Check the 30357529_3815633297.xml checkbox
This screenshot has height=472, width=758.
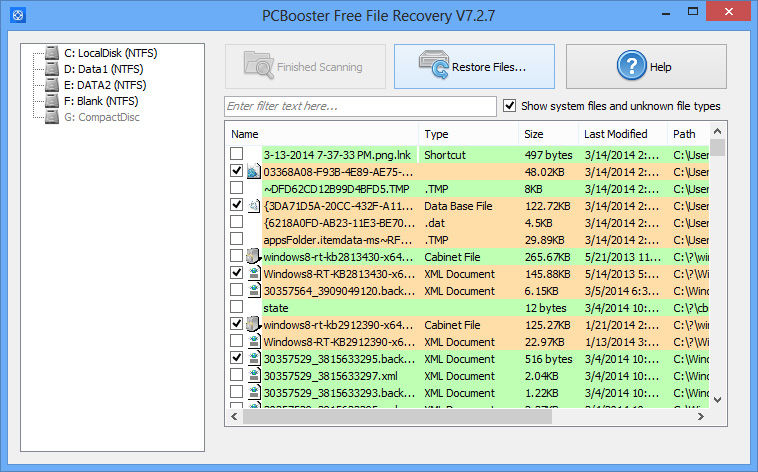(x=236, y=375)
